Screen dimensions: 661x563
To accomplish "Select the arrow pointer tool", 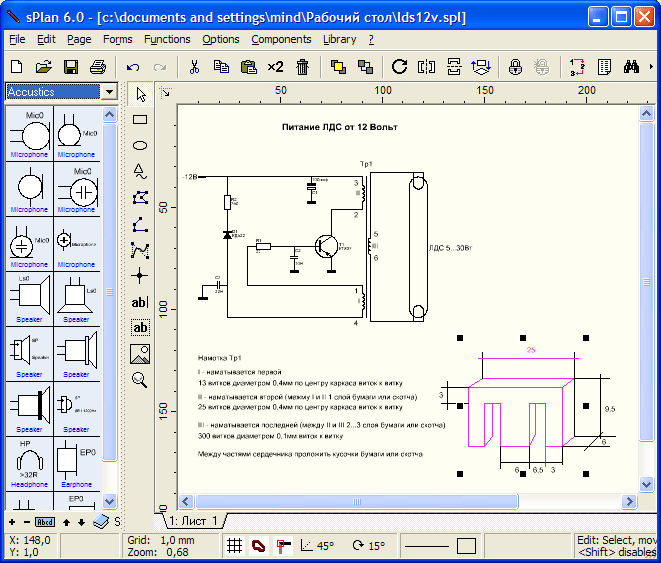I will (x=140, y=94).
